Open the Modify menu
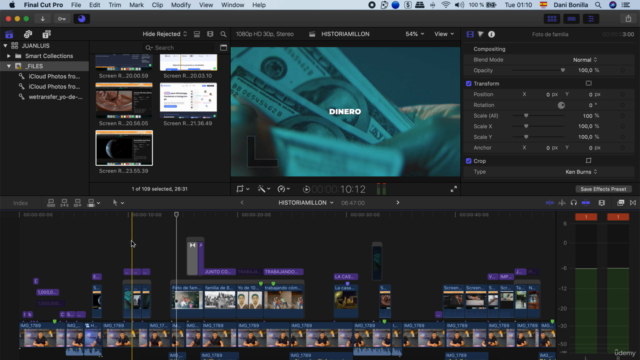Screen dimensions: 640x360 coord(181,5)
